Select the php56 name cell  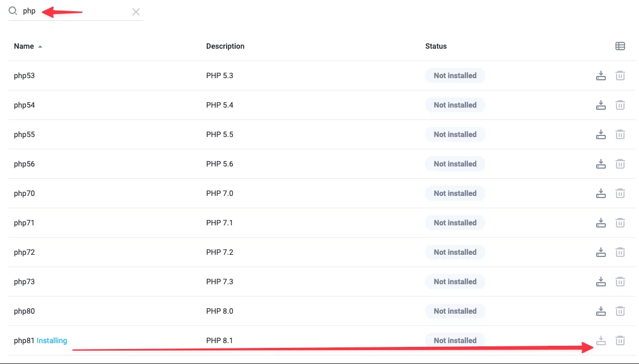25,164
